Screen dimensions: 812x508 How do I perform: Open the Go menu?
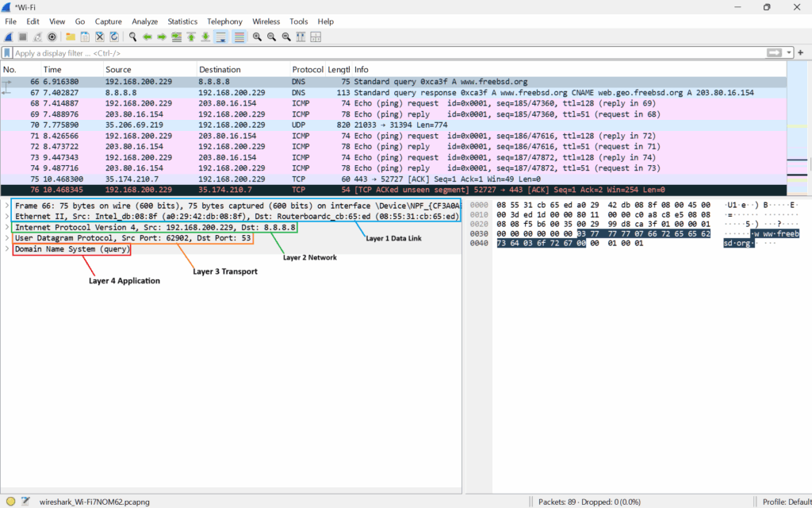pos(80,21)
